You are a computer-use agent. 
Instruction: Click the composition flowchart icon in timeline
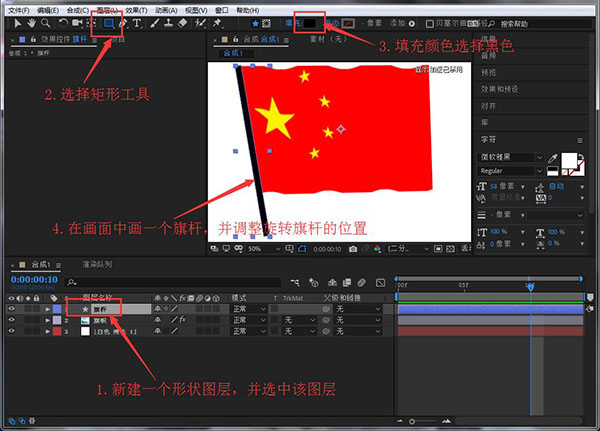pos(295,282)
